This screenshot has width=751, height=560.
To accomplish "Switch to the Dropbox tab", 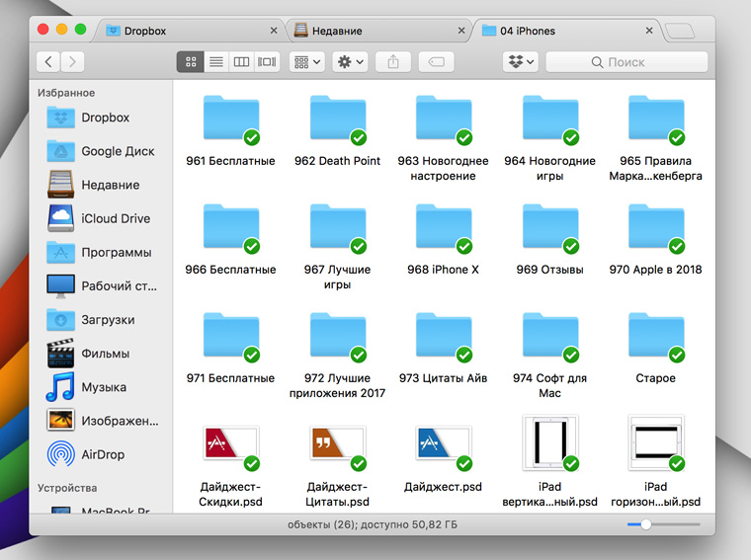I will [x=188, y=31].
